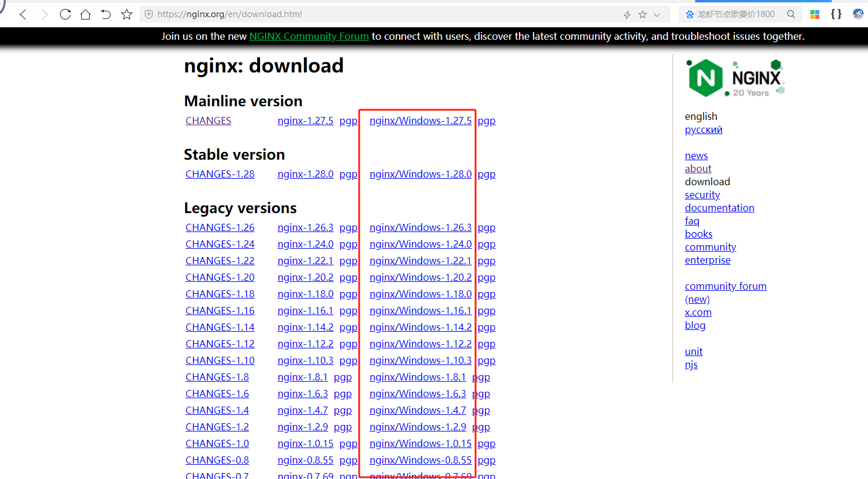Click the back navigation arrow

point(23,14)
